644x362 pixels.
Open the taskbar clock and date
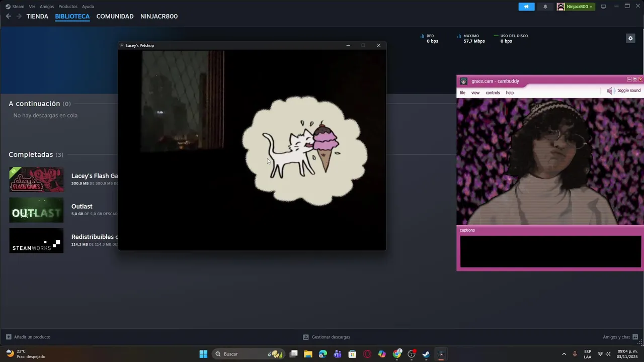628,354
